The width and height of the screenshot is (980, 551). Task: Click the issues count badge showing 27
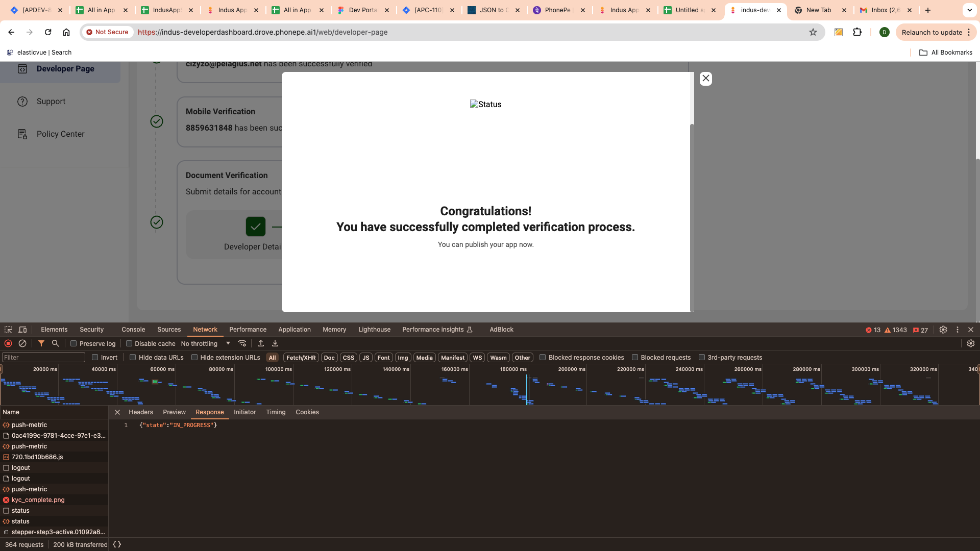click(920, 330)
